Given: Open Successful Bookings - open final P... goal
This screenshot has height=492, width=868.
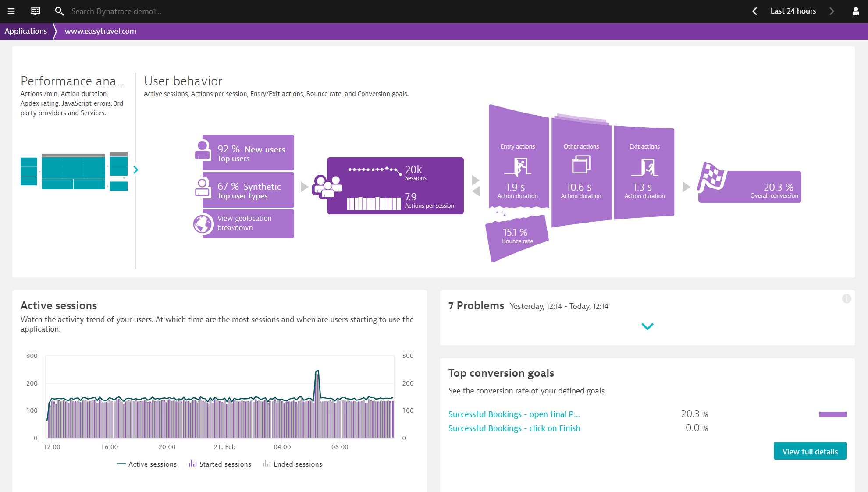Looking at the screenshot, I should 514,414.
